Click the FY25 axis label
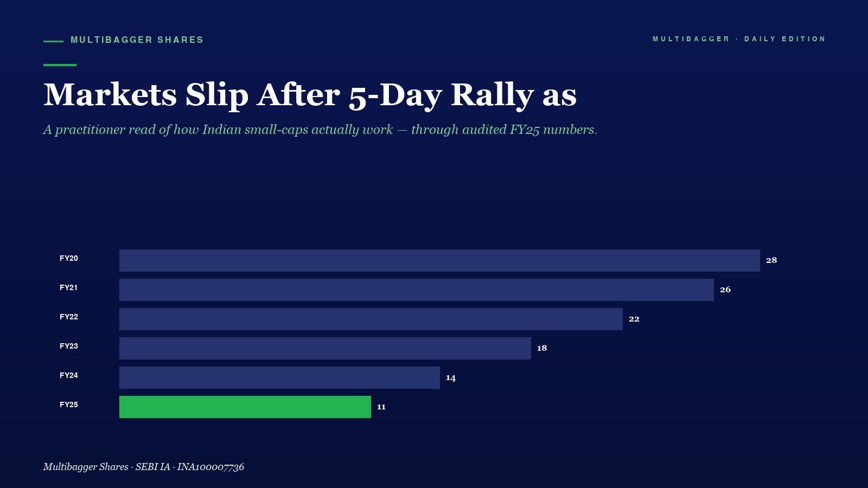The width and height of the screenshot is (868, 488). tap(69, 404)
